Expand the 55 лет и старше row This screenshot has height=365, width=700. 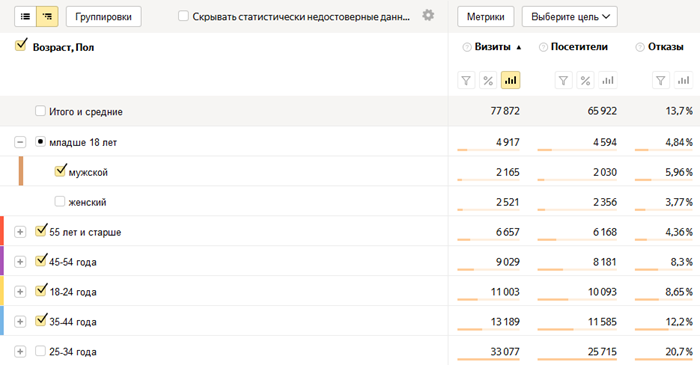click(x=20, y=232)
